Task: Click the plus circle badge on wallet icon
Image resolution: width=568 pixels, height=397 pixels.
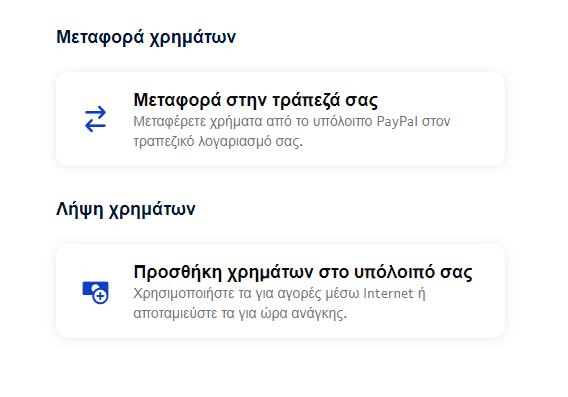Action: click(x=100, y=296)
